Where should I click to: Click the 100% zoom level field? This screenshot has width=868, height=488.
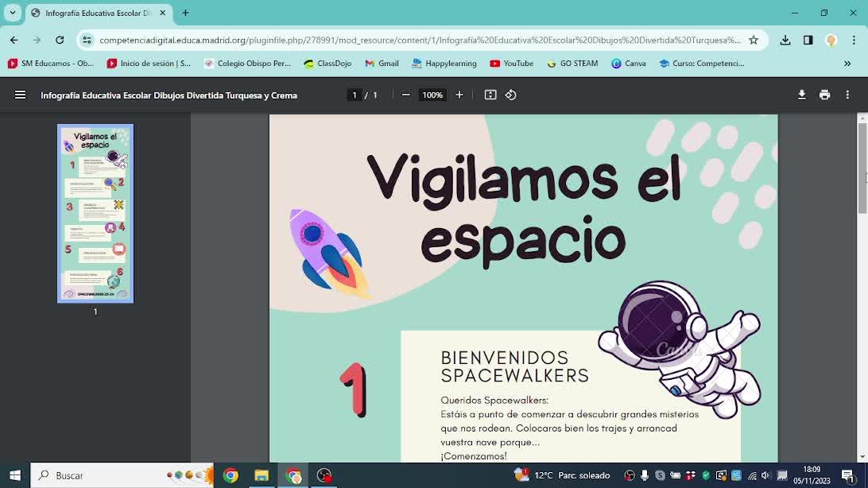tap(432, 95)
